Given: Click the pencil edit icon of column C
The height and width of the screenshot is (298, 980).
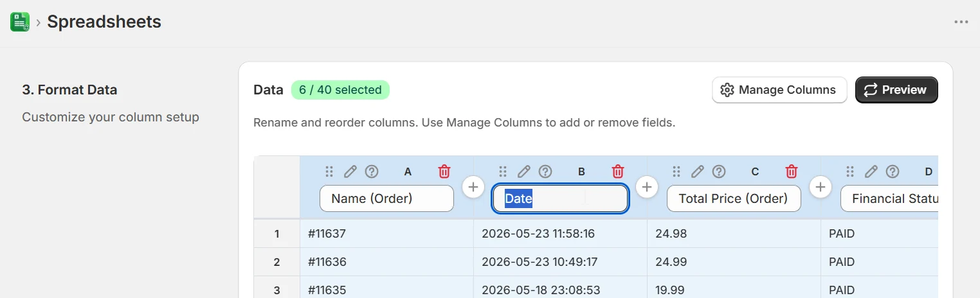Looking at the screenshot, I should (x=698, y=171).
